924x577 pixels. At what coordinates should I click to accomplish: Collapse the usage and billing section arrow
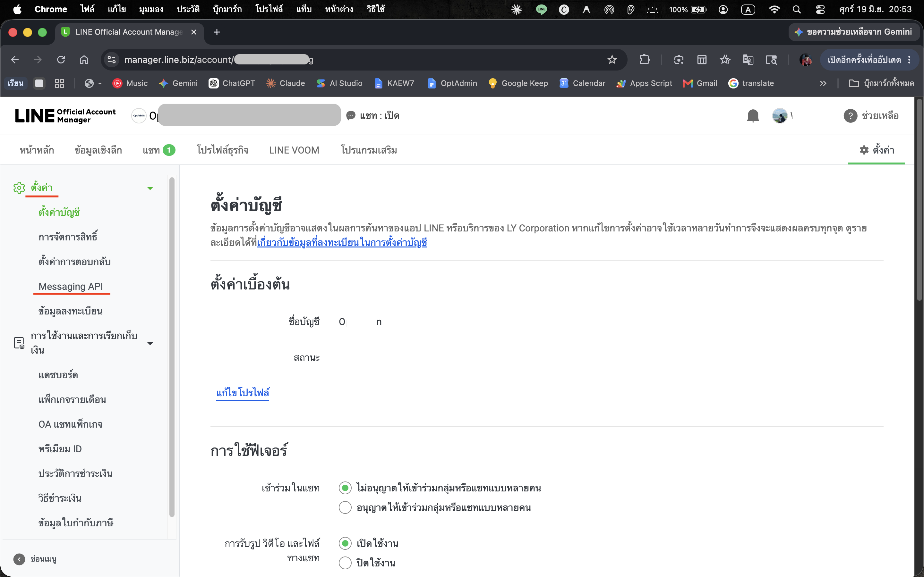(x=150, y=343)
